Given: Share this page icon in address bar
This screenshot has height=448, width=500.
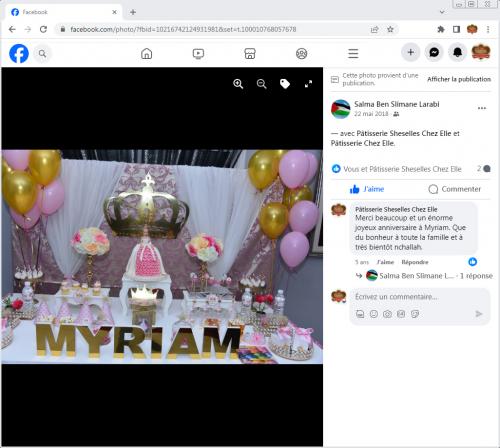Looking at the screenshot, I should click(x=375, y=29).
